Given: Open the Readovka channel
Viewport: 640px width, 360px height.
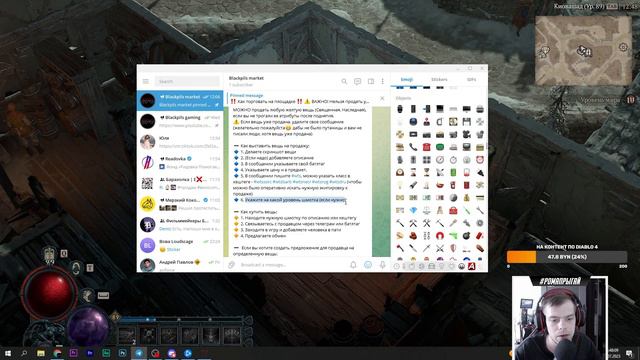Looking at the screenshot, I should 180,162.
